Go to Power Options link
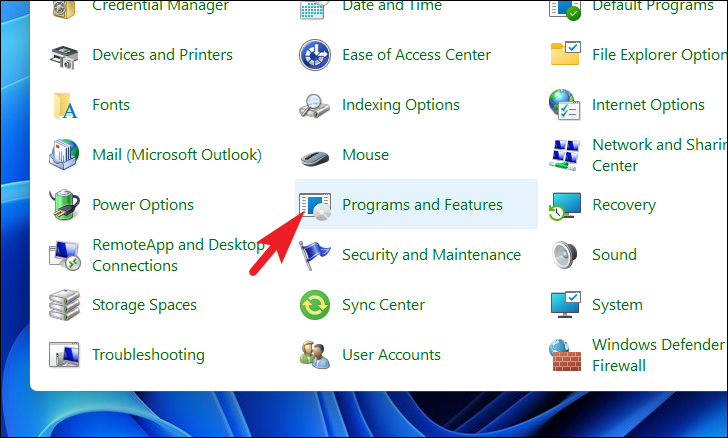The height and width of the screenshot is (438, 728). point(143,205)
